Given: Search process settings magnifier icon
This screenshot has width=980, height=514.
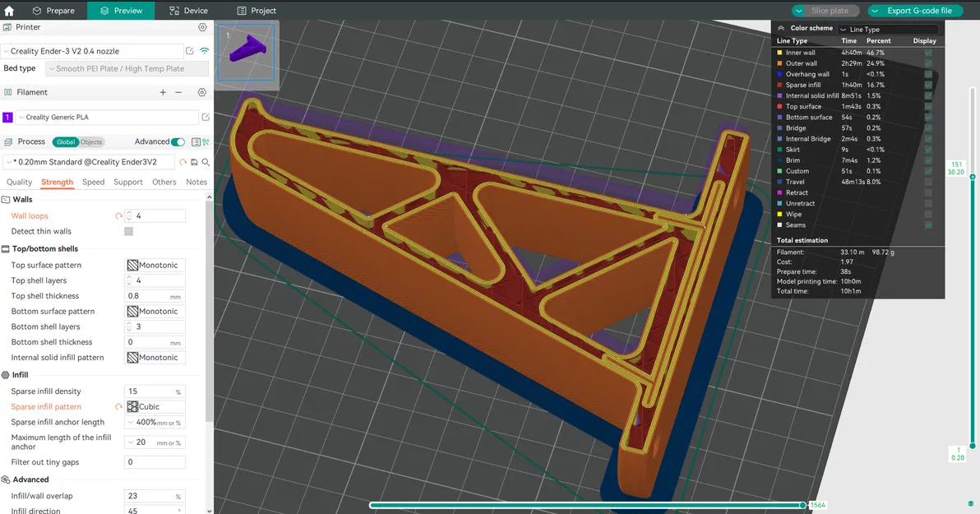Looking at the screenshot, I should point(206,162).
